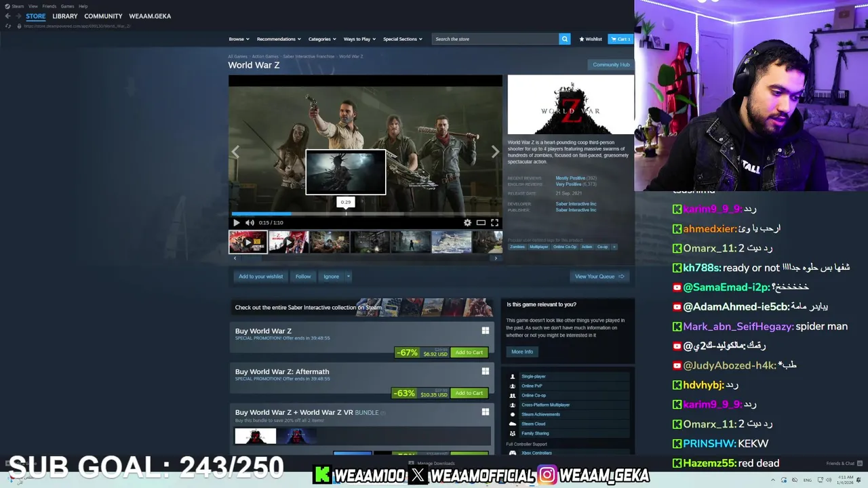Open the View menu

coord(33,6)
